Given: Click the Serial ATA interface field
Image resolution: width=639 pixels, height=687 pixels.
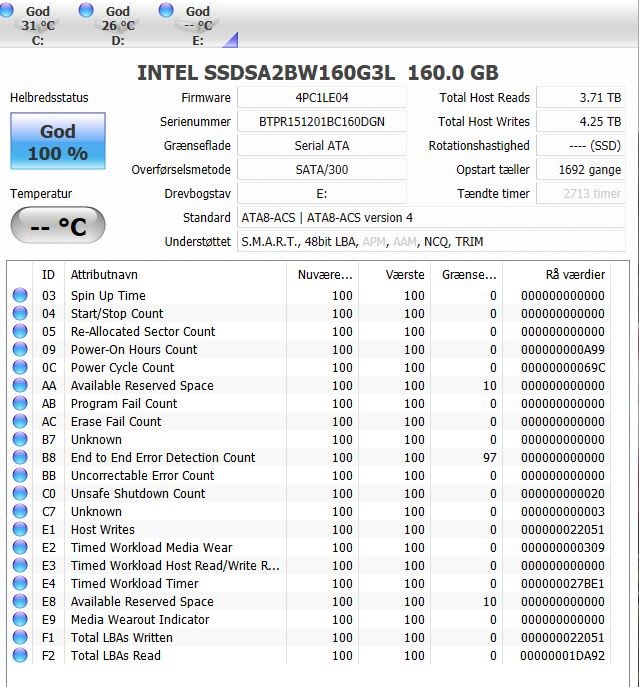Looking at the screenshot, I should pos(322,145).
